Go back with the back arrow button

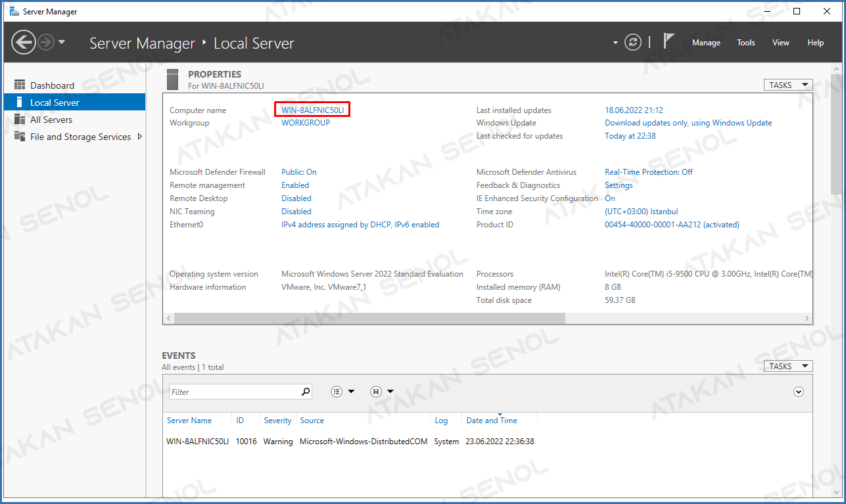pyautogui.click(x=23, y=43)
